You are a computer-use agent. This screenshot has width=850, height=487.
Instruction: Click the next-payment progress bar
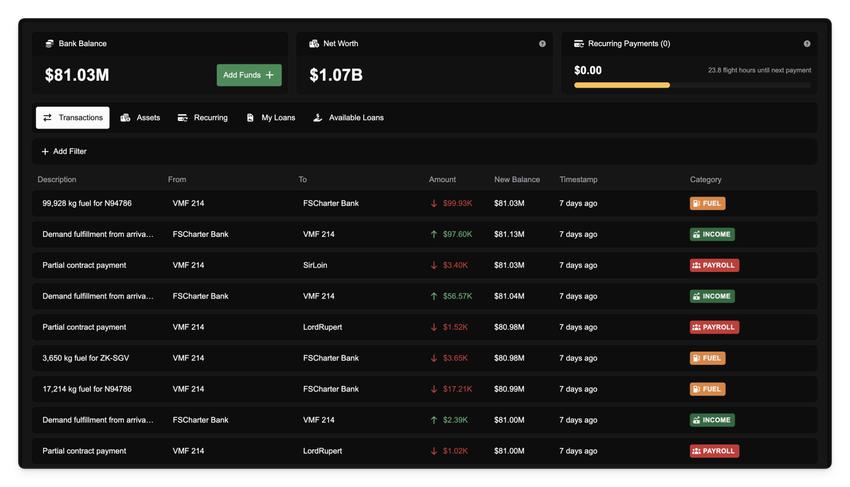pos(692,85)
